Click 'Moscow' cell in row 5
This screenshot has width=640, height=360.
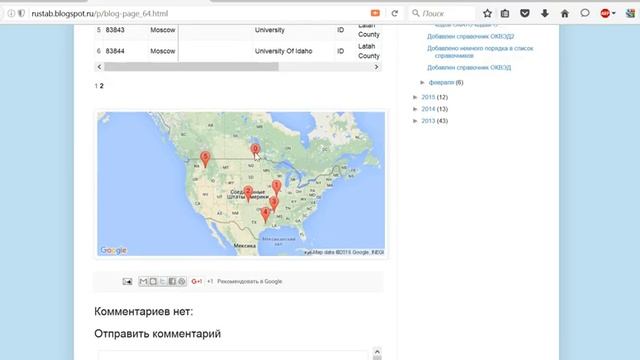coord(162,30)
